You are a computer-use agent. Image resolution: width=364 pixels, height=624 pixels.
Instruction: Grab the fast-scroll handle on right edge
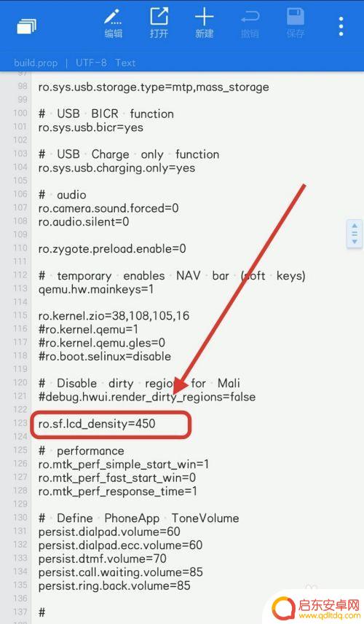355,234
